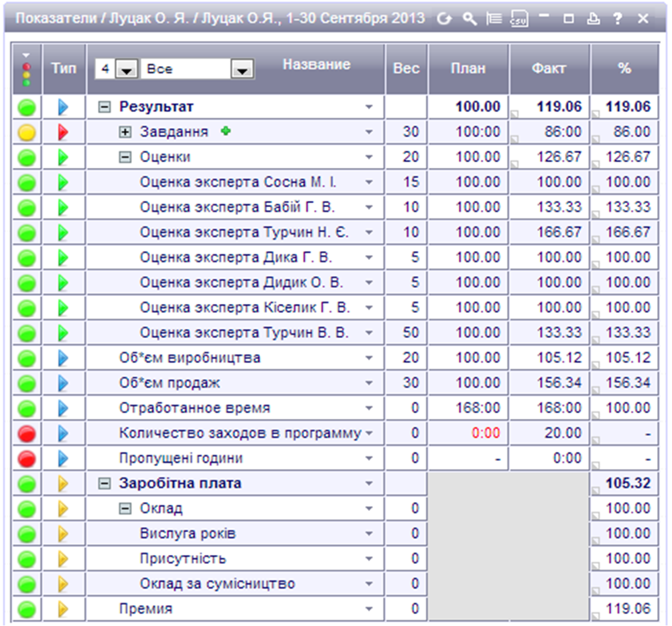The width and height of the screenshot is (672, 626).
Task: Click yellow status circle in Завдання row
Action: 27,132
